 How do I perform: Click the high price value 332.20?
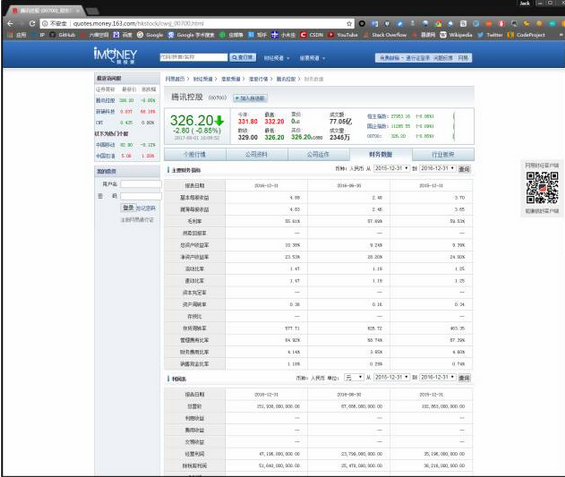click(x=275, y=122)
